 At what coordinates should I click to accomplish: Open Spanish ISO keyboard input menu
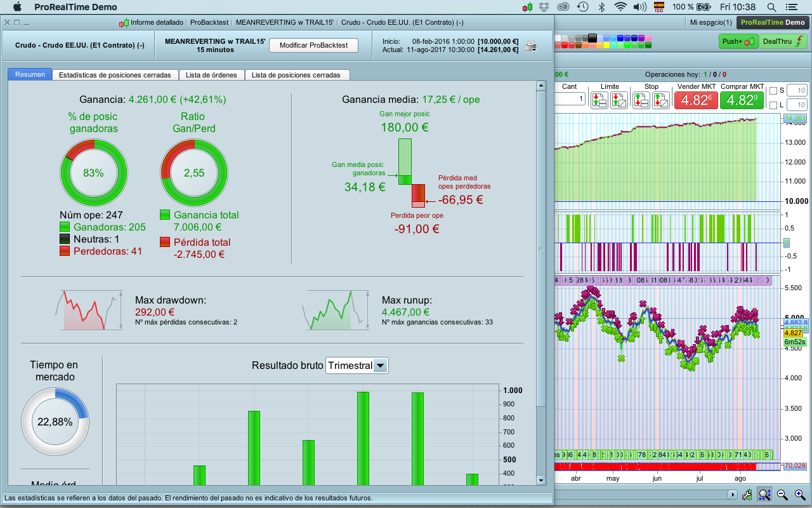click(x=659, y=7)
